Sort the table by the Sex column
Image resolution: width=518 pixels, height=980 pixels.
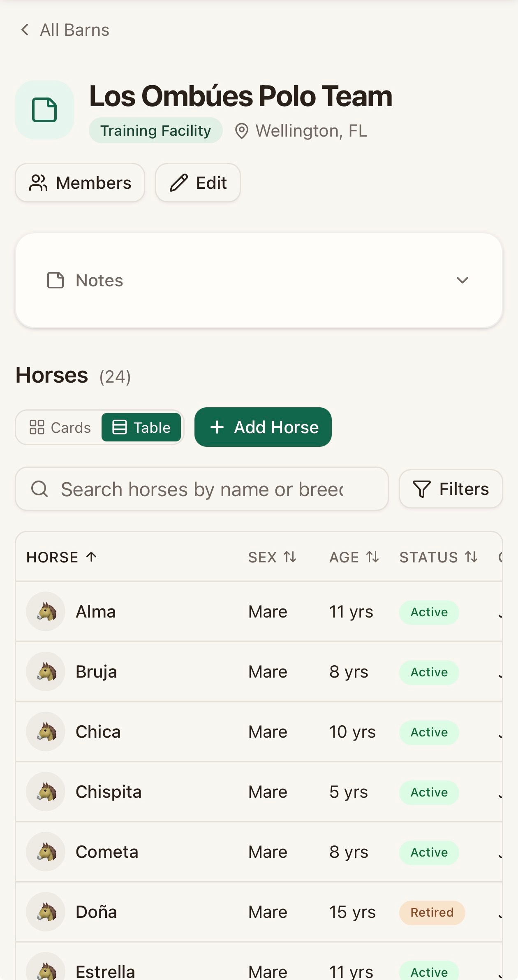273,557
